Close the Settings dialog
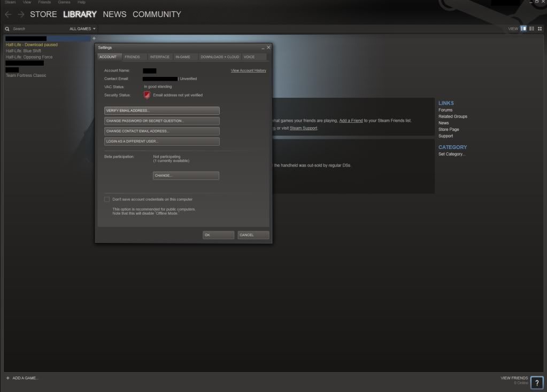This screenshot has width=547, height=392. 268,48
